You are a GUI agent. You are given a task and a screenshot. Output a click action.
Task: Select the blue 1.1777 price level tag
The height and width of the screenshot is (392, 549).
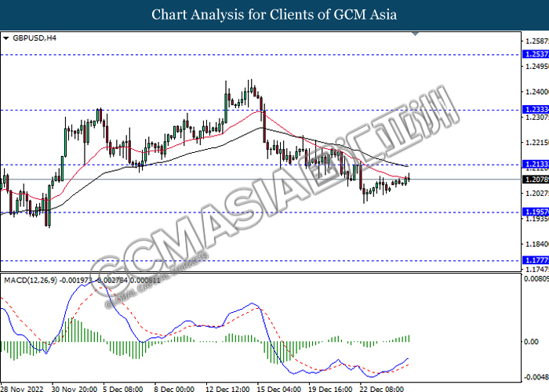point(536,261)
